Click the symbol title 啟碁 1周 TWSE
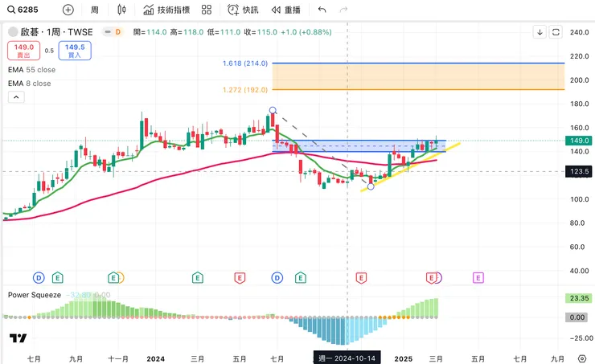This screenshot has width=595, height=364. coord(56,32)
